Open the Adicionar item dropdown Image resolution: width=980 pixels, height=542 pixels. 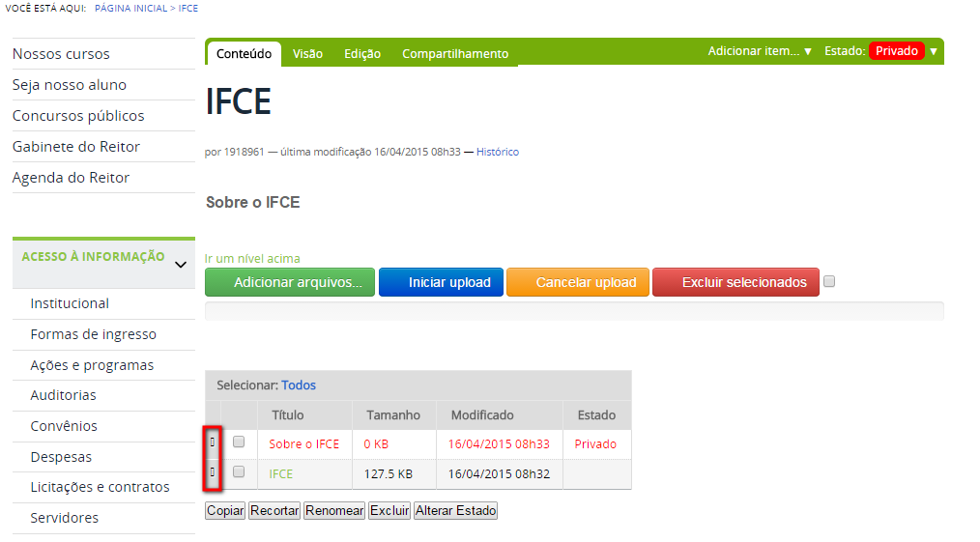coord(760,51)
